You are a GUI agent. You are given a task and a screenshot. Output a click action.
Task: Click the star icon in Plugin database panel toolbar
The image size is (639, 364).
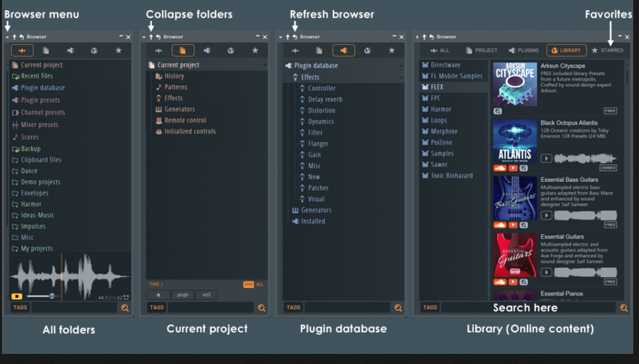pos(392,51)
